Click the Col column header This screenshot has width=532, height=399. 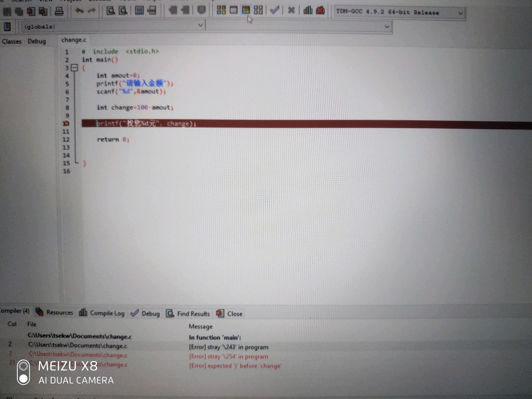coord(12,324)
